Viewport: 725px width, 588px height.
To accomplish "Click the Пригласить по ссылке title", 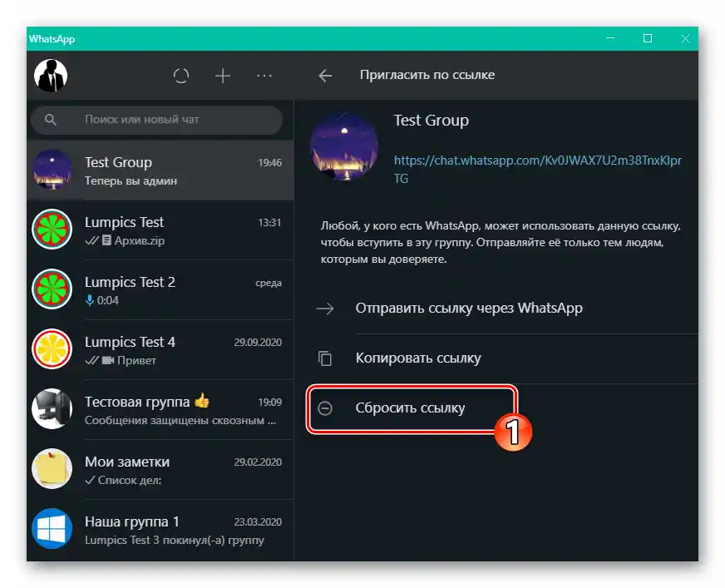I will 427,75.
